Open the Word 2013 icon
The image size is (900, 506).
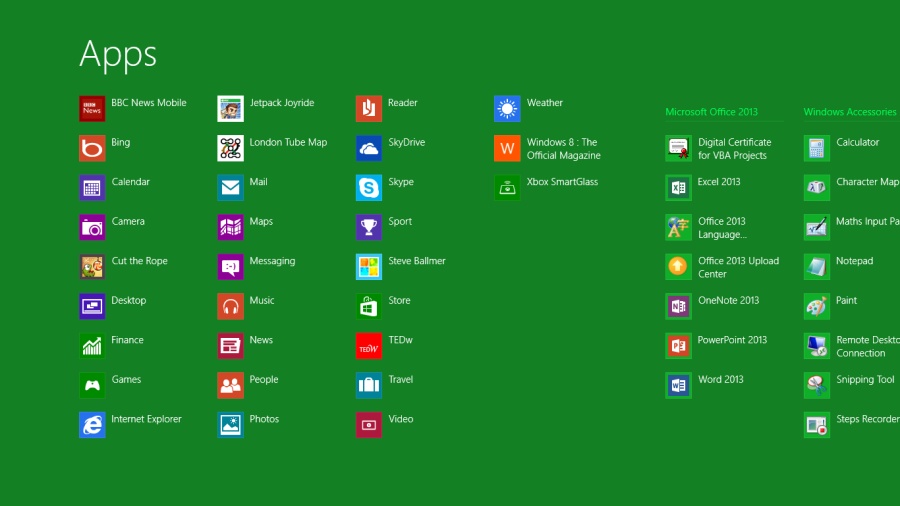point(678,386)
